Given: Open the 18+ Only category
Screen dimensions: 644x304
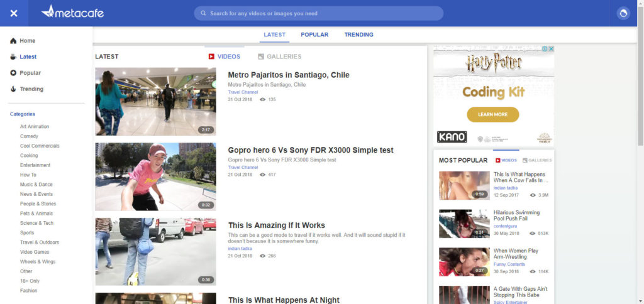Looking at the screenshot, I should pyautogui.click(x=30, y=281).
